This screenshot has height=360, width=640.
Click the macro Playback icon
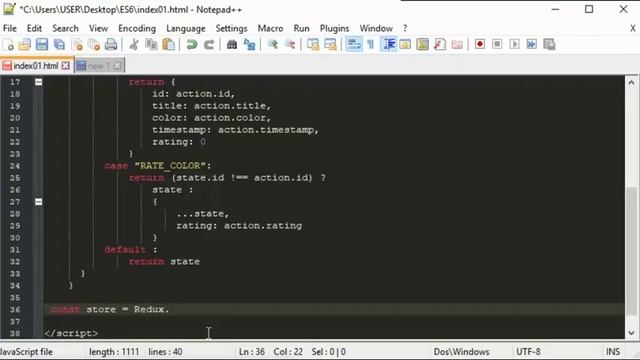pos(514,44)
